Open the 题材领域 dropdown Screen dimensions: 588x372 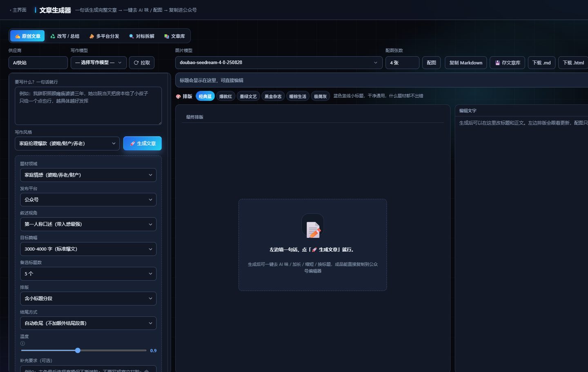88,175
